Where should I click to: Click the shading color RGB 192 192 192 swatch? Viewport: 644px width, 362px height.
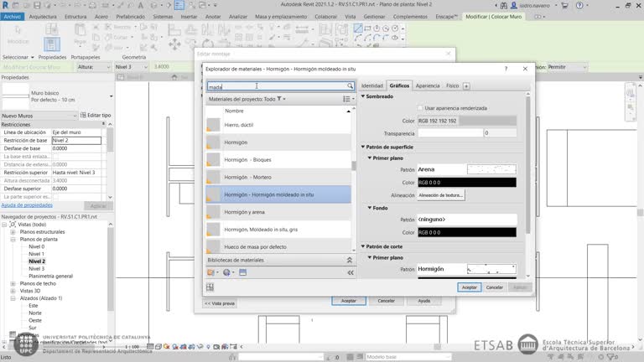tap(465, 121)
